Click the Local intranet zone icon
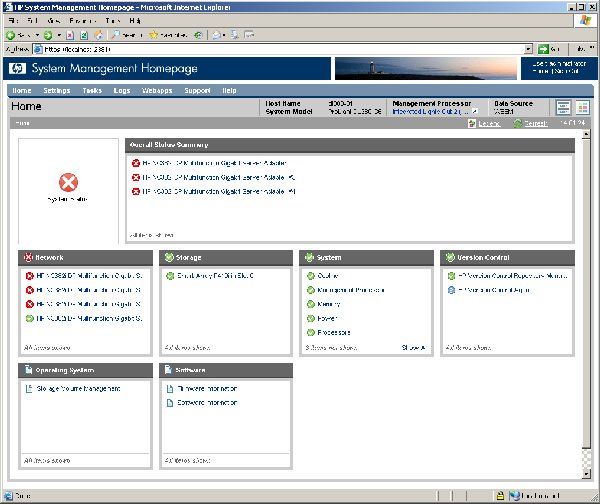Image resolution: width=600 pixels, height=504 pixels. click(514, 496)
